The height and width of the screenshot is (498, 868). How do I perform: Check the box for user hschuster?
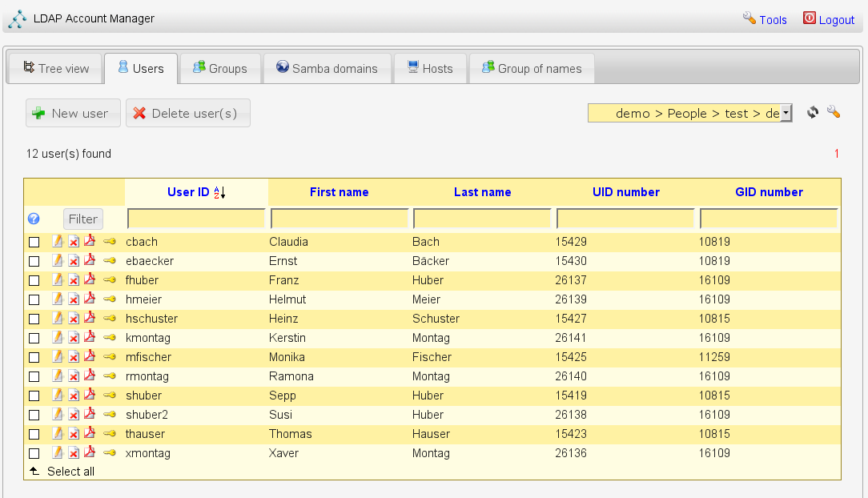[x=34, y=319]
